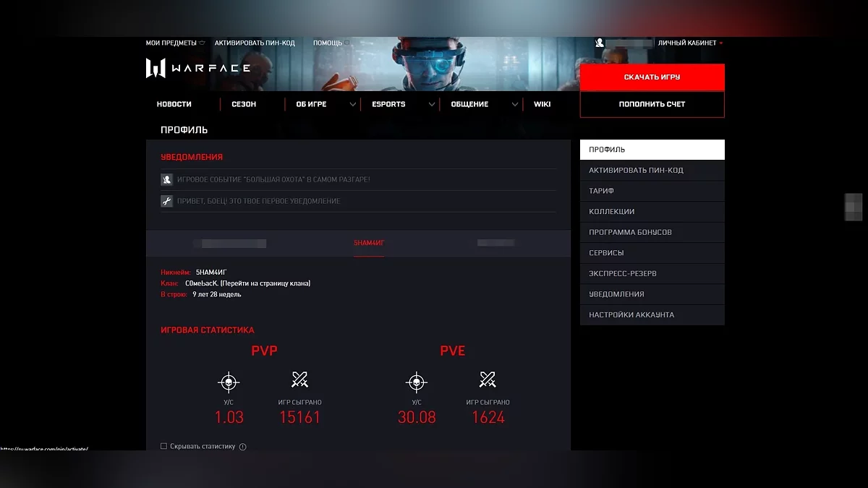Click the icon next to Помощь
Viewport: 868px width, 488px height.
[347, 43]
